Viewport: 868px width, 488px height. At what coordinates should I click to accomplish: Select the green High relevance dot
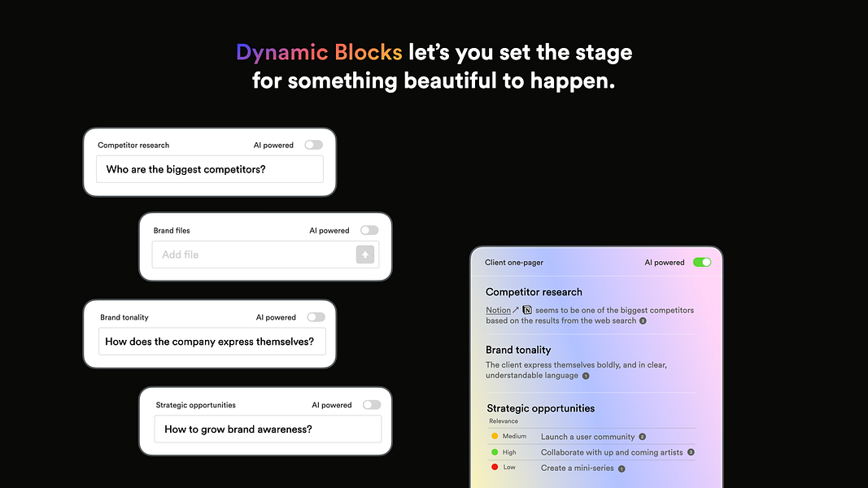(495, 452)
